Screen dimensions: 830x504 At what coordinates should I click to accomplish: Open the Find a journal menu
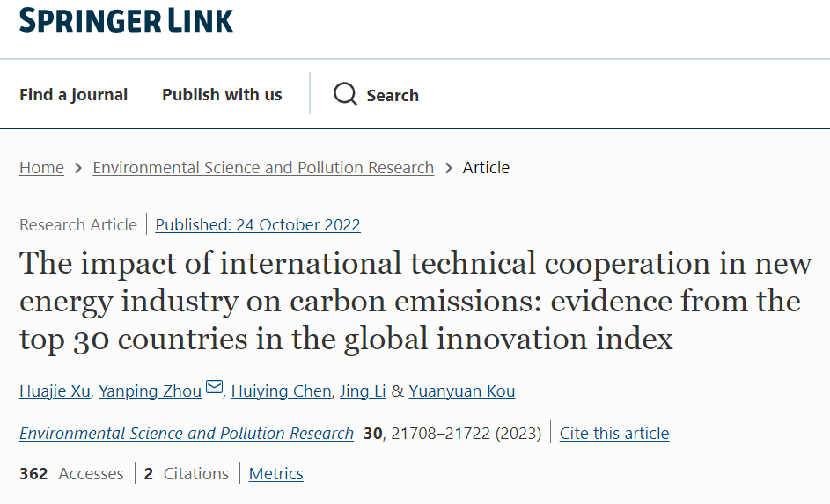tap(73, 95)
